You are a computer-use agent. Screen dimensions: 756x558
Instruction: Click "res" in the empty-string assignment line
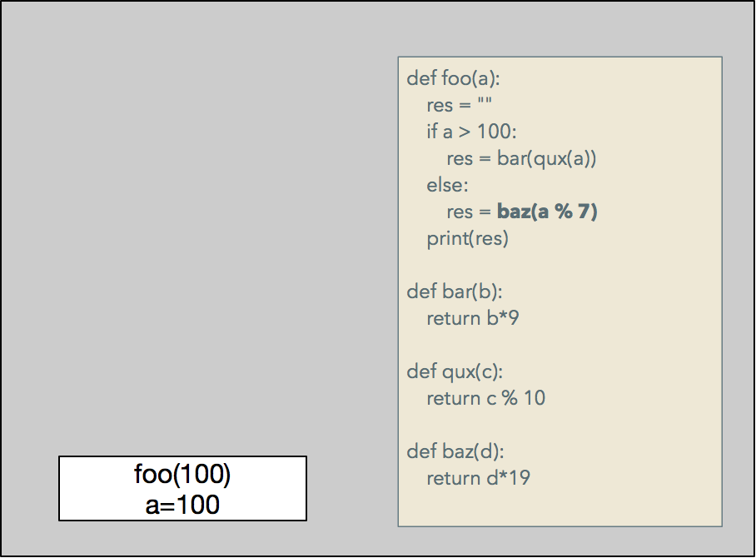(x=440, y=106)
